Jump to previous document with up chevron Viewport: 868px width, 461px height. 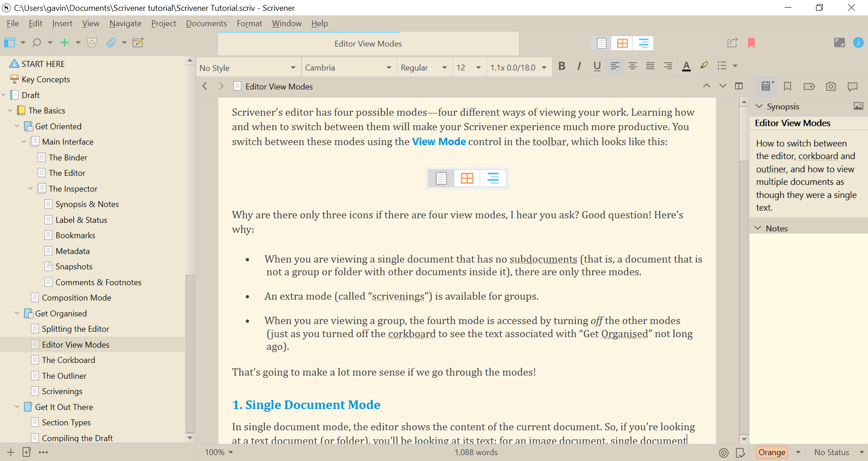click(706, 85)
